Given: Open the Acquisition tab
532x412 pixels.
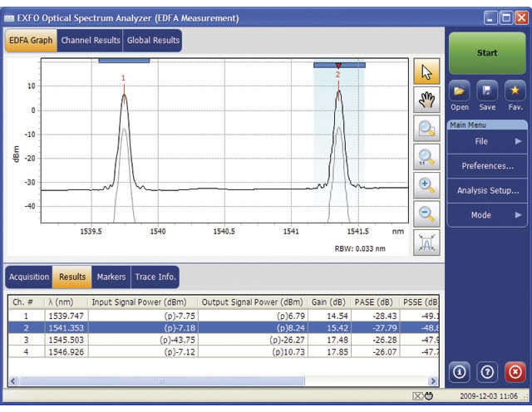Looking at the screenshot, I should click(29, 277).
